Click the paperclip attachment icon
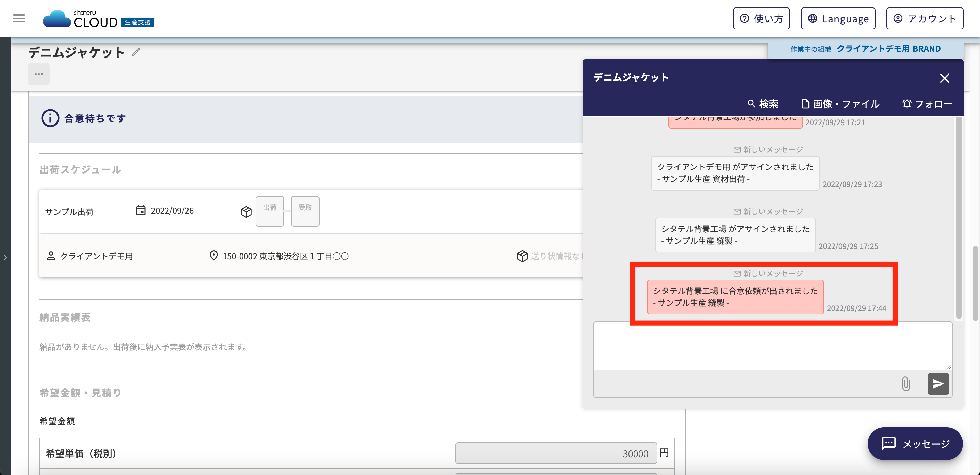Image resolution: width=980 pixels, height=475 pixels. (x=906, y=384)
